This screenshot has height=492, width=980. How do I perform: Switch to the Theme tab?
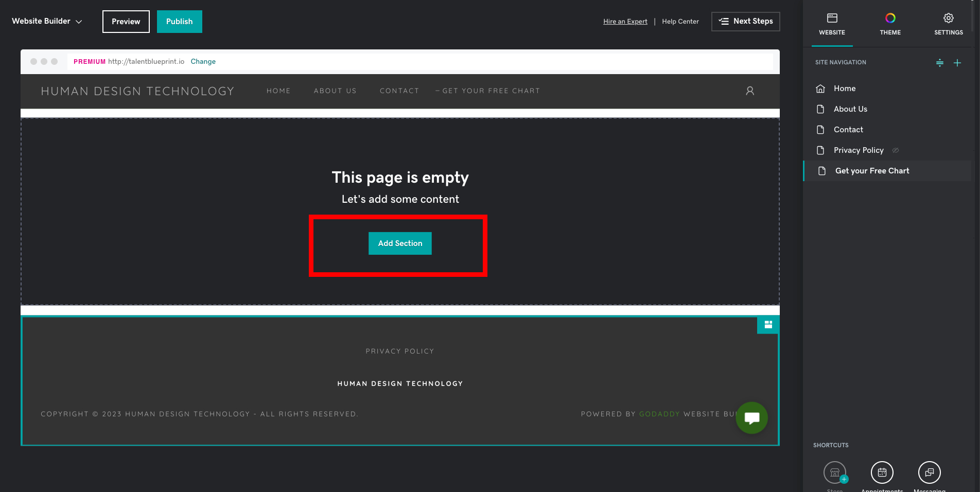(890, 24)
